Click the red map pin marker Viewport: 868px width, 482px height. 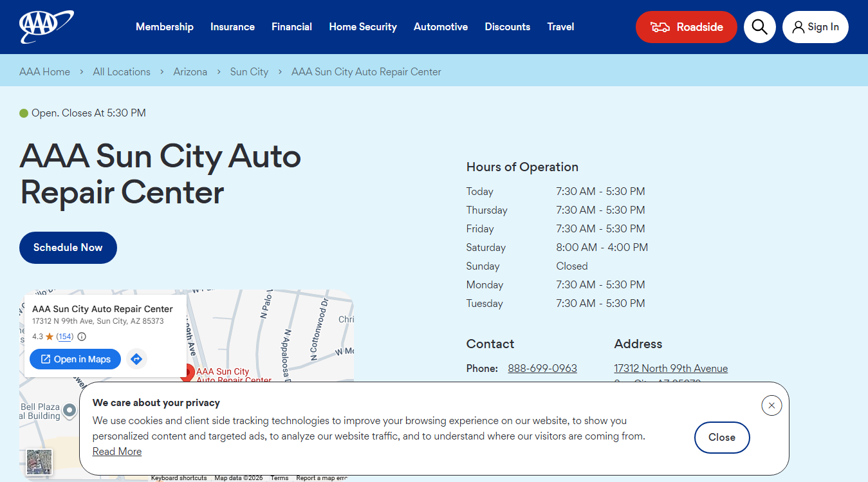click(187, 373)
